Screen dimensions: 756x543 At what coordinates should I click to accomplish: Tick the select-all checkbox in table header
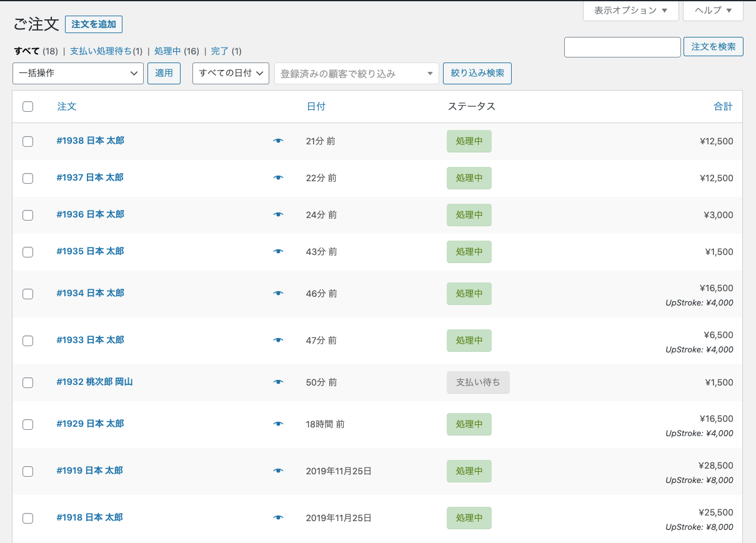(x=27, y=106)
